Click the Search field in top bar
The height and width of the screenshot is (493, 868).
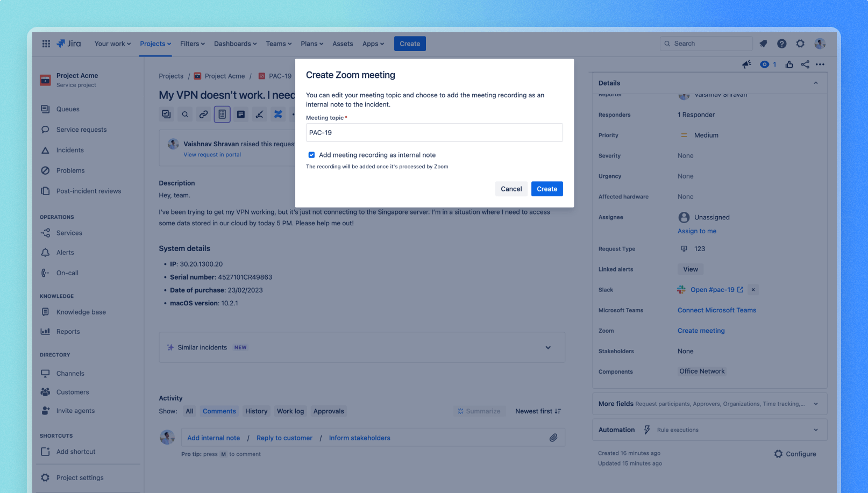coord(706,44)
